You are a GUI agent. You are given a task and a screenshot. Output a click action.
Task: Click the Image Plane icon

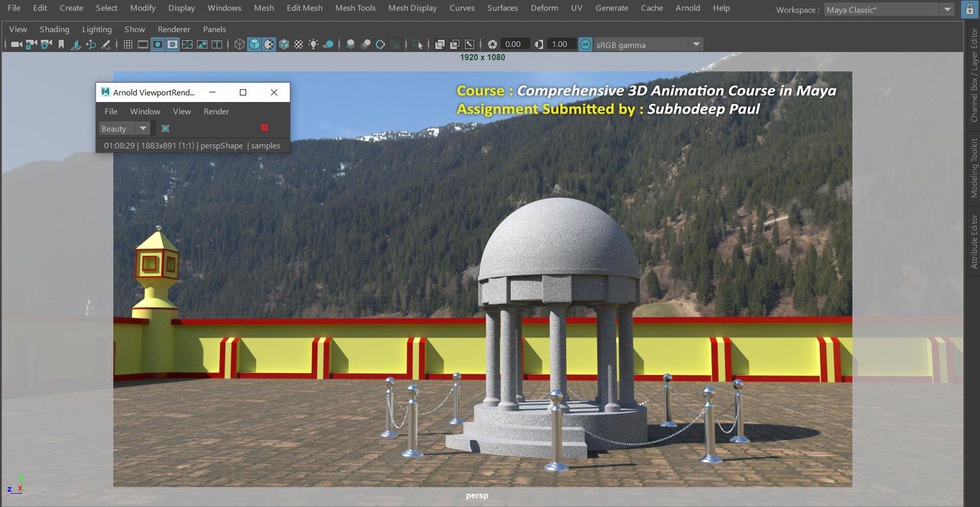(76, 44)
